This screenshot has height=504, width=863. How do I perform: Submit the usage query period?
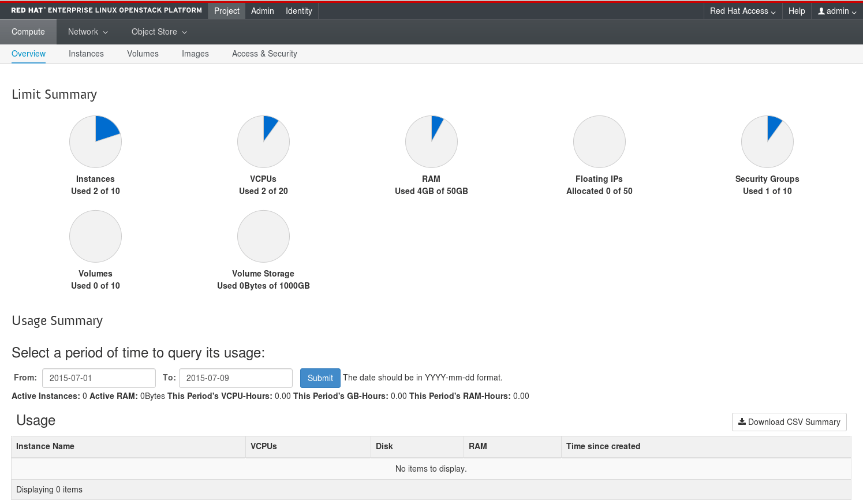pyautogui.click(x=320, y=378)
